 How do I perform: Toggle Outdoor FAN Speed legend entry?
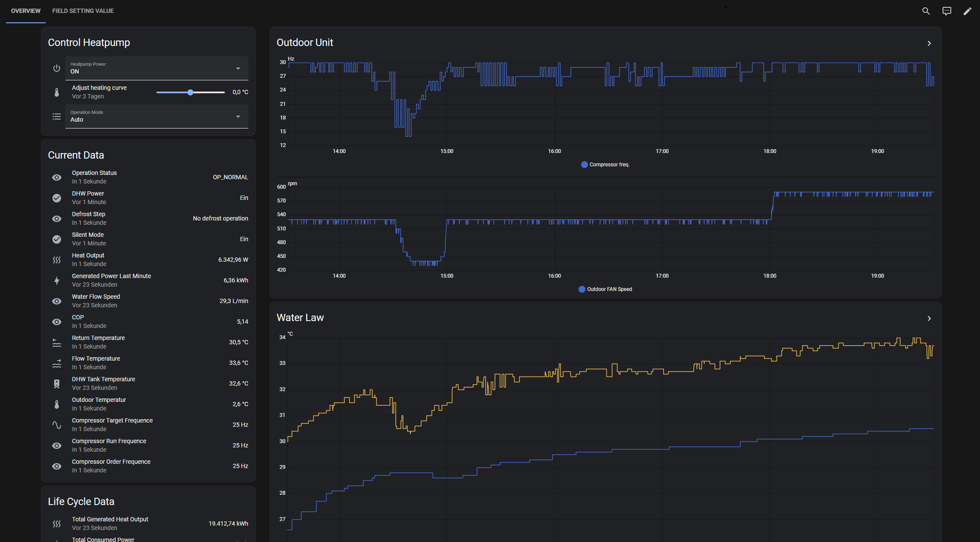[x=605, y=289]
